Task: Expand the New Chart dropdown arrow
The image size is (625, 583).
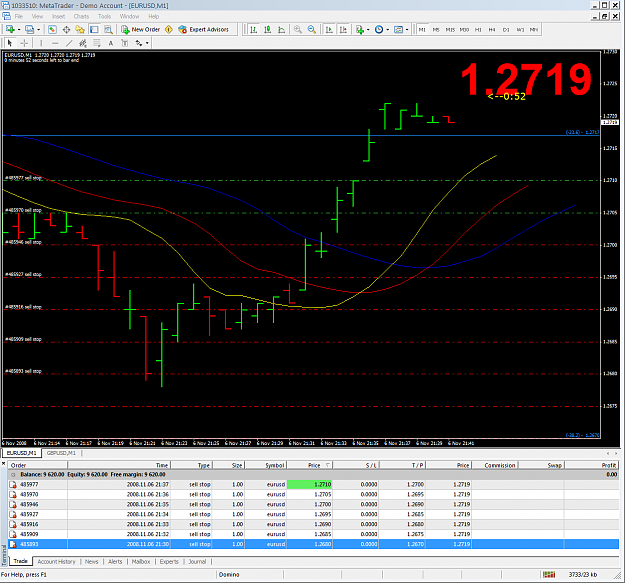Action: tap(18, 30)
